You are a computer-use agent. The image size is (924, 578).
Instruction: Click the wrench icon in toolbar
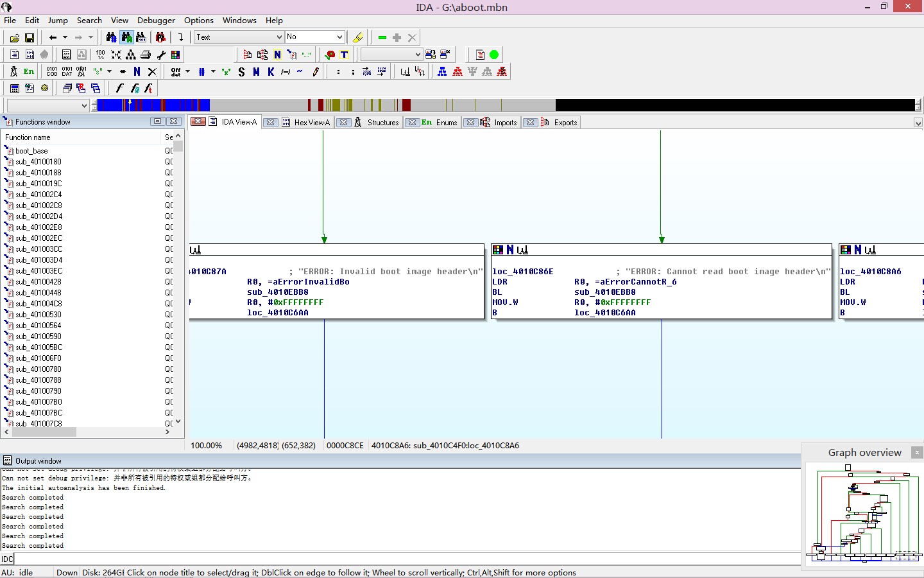click(x=161, y=55)
